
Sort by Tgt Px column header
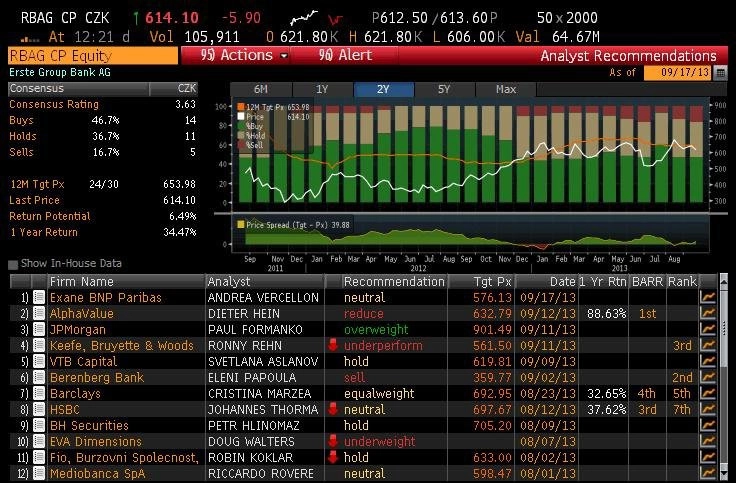[x=482, y=282]
